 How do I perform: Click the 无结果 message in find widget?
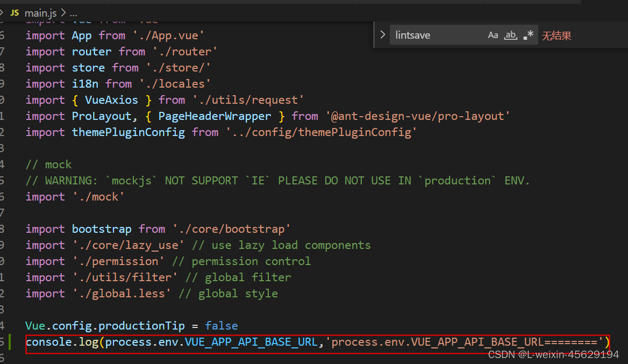pos(556,35)
